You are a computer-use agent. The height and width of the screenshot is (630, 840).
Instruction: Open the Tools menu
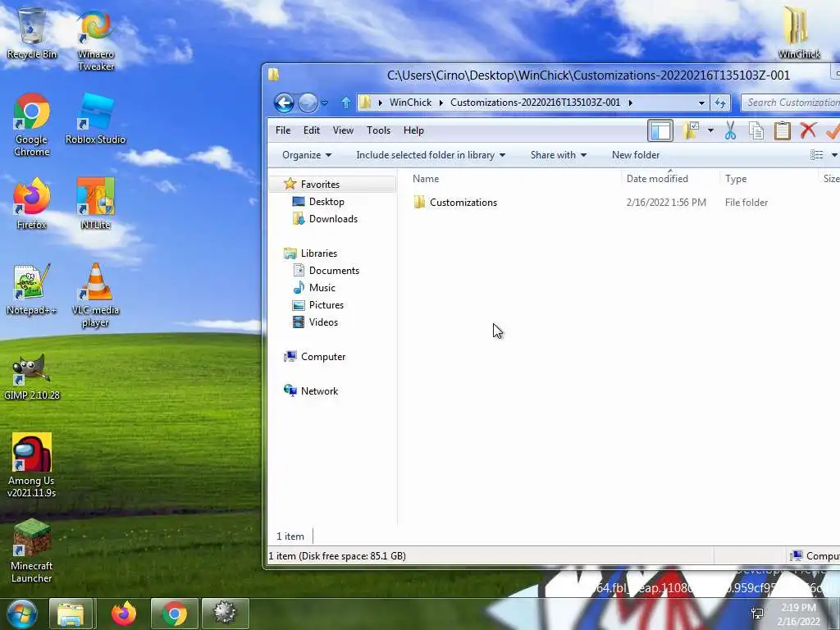point(378,130)
